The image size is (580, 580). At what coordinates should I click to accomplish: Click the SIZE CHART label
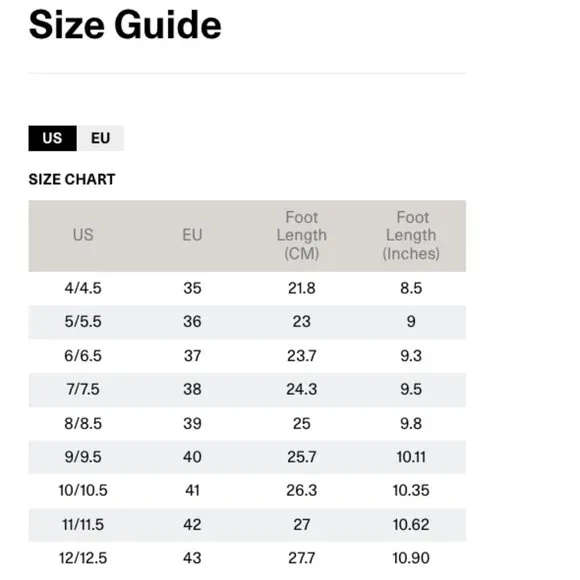(x=72, y=179)
